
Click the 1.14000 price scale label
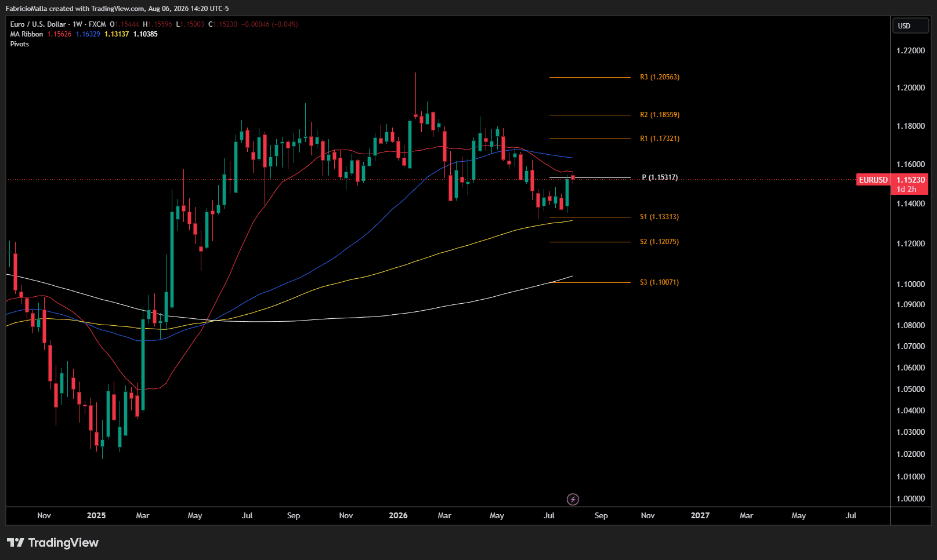[x=910, y=204]
